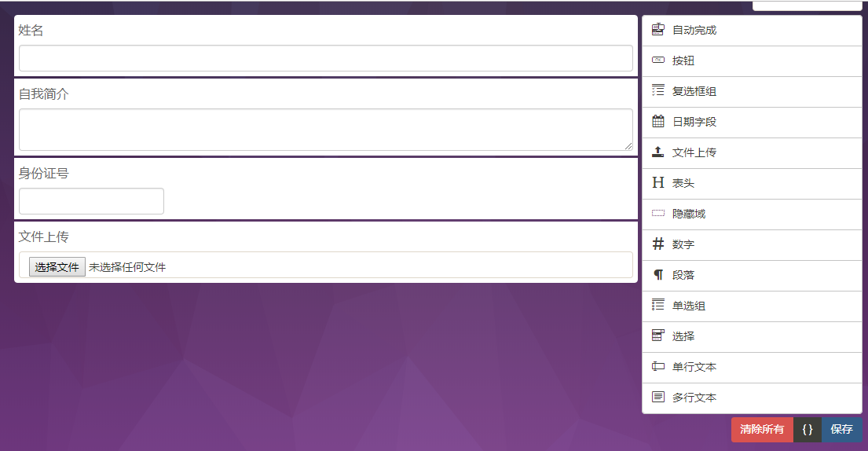Click the 选择文件 choose file button
868x451 pixels.
click(x=57, y=267)
